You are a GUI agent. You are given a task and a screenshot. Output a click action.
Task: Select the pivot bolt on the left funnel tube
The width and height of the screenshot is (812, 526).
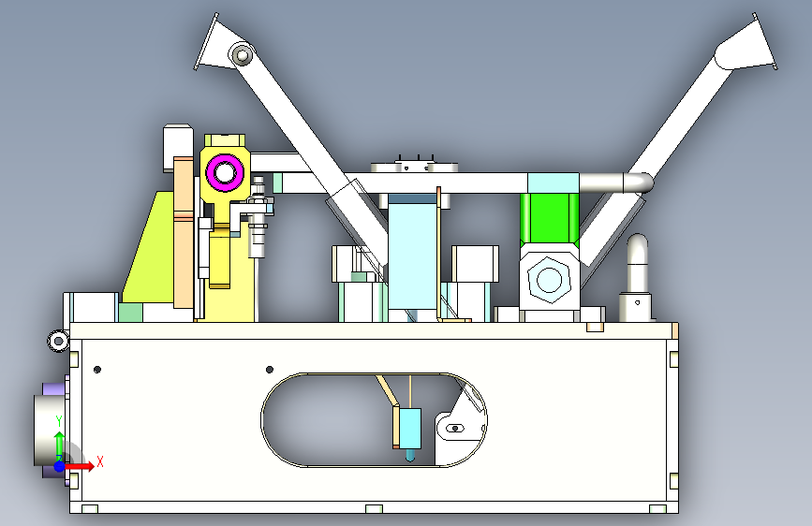point(242,55)
